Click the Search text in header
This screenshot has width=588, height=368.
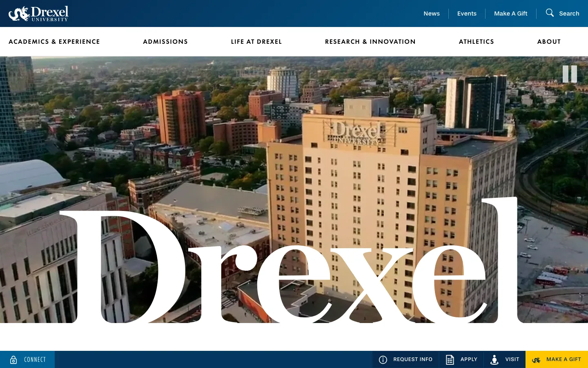[x=569, y=13]
